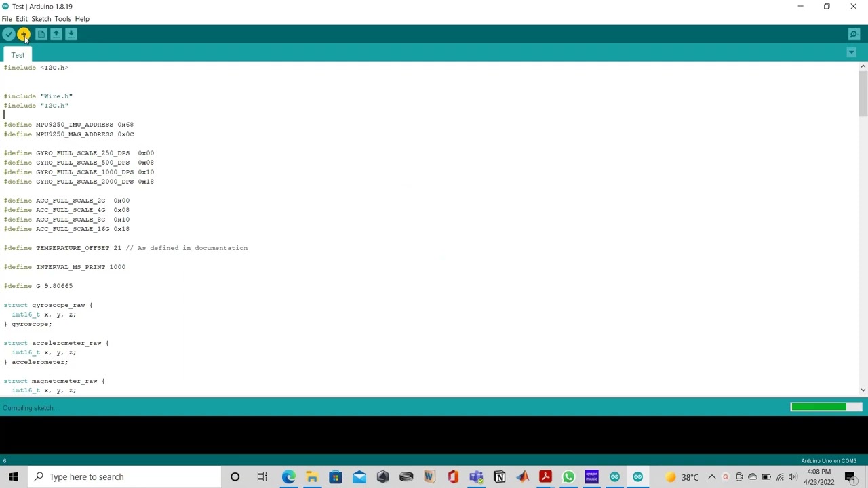Viewport: 868px width, 488px height.
Task: Click the GYRO_FULL_SCALE_1000_DPS line
Action: 79,172
